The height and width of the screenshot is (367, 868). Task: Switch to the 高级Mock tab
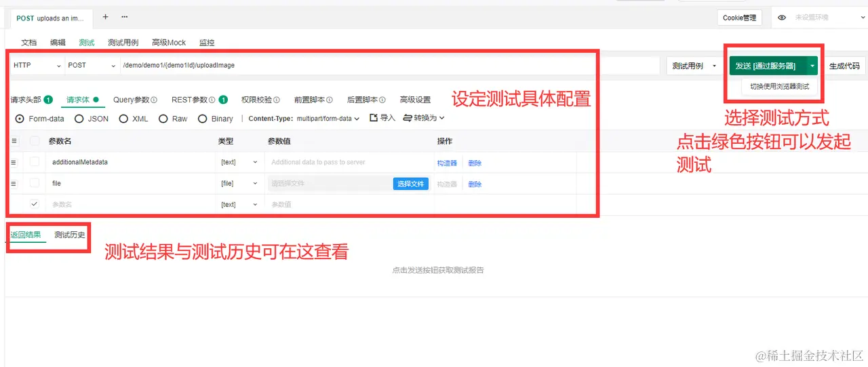tap(169, 42)
